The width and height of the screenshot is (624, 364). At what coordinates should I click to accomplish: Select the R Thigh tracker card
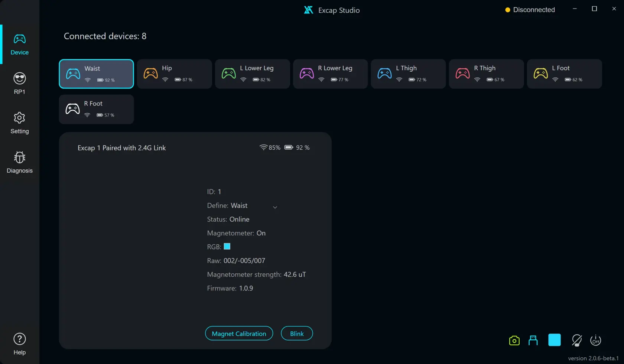coord(486,74)
